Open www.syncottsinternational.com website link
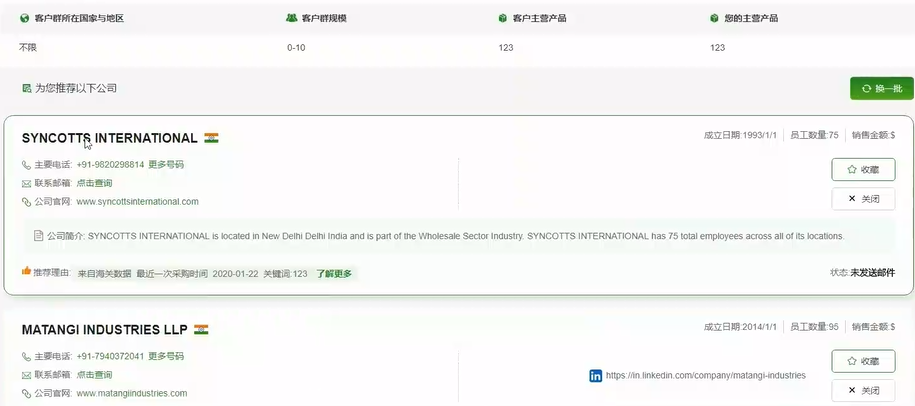Viewport: 915px width, 406px height. (x=137, y=202)
